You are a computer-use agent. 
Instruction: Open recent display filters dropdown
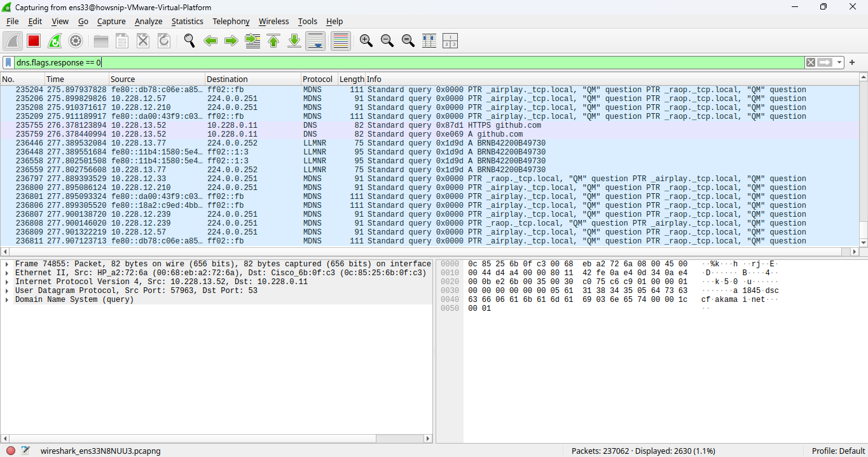839,62
